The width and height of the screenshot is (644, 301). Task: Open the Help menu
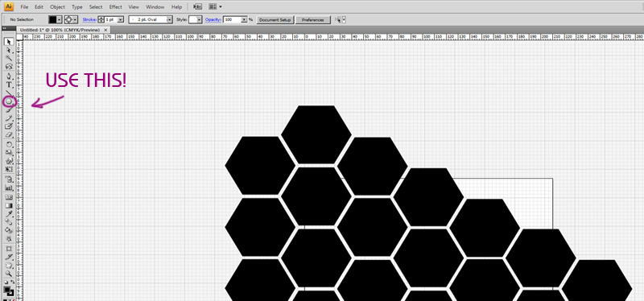(x=176, y=7)
